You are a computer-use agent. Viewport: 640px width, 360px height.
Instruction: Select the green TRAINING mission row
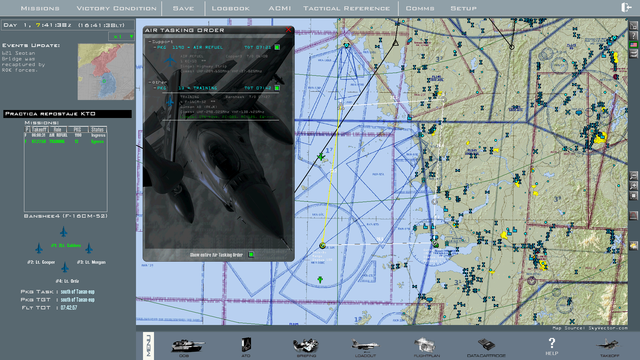65,141
